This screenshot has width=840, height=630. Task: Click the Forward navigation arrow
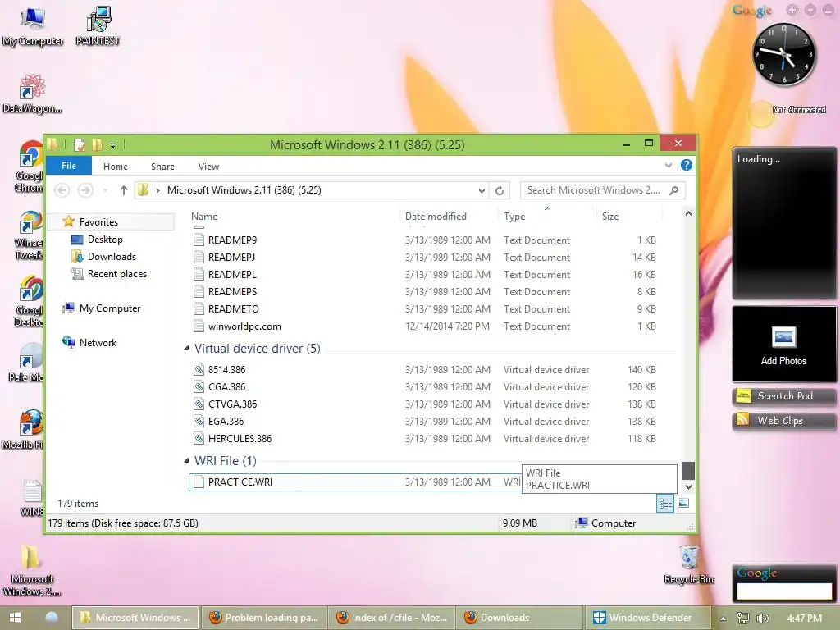coord(85,190)
